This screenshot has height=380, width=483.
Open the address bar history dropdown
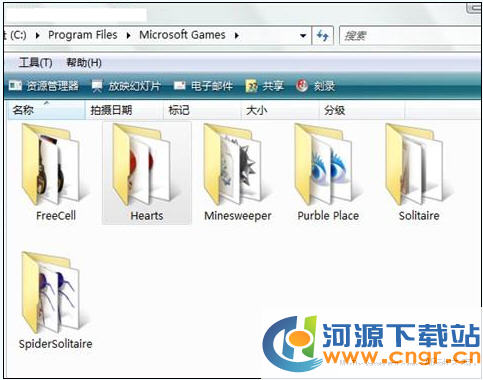pos(303,35)
